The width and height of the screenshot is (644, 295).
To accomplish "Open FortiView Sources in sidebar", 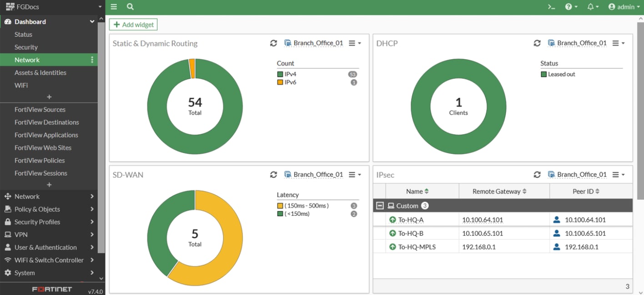I will click(40, 110).
